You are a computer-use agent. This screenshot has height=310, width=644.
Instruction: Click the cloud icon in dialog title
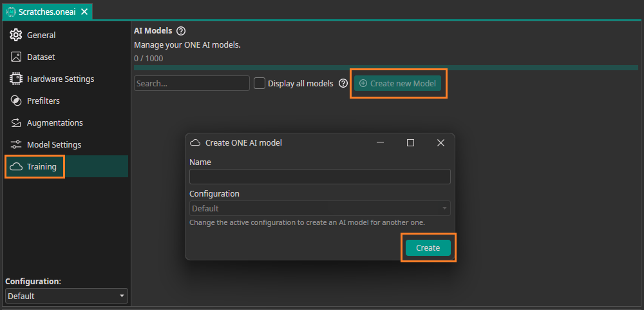(195, 142)
